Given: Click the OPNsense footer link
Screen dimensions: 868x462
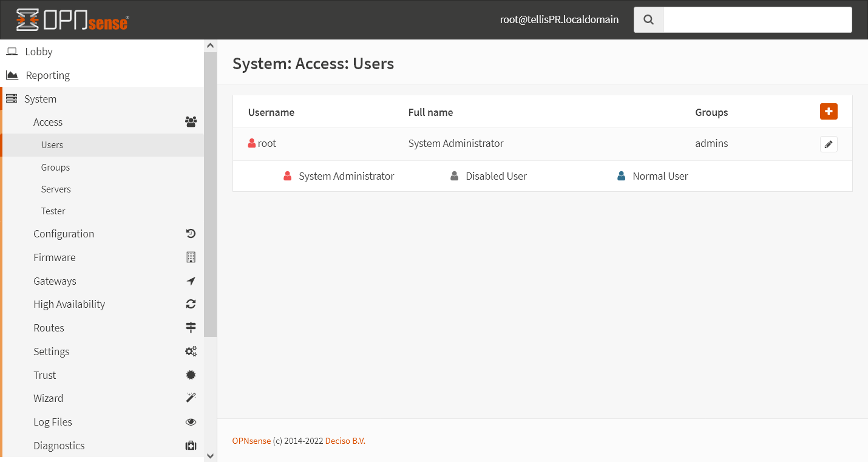Looking at the screenshot, I should (x=251, y=441).
